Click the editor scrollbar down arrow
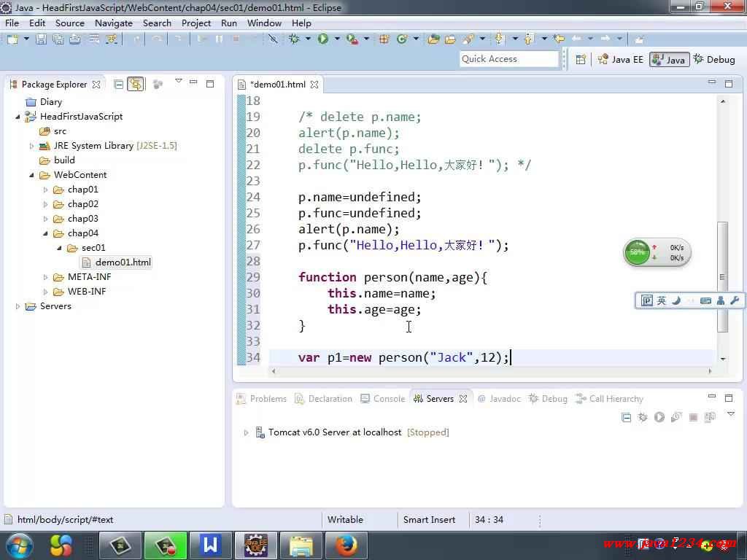Screen dimensions: 747x560 pyautogui.click(x=723, y=359)
